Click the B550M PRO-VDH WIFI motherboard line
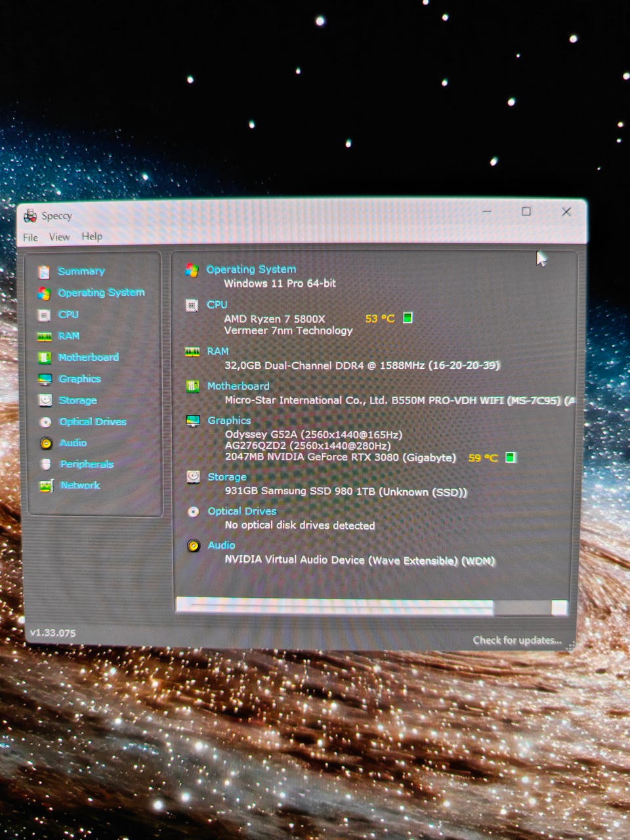The height and width of the screenshot is (840, 630). pyautogui.click(x=400, y=400)
